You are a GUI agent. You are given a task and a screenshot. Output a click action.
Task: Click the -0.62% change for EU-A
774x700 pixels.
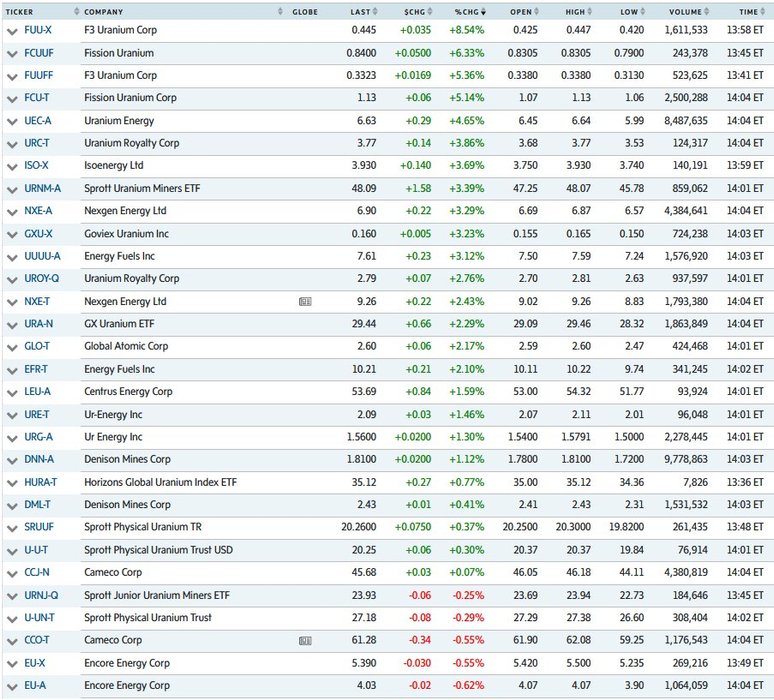[x=468, y=685]
